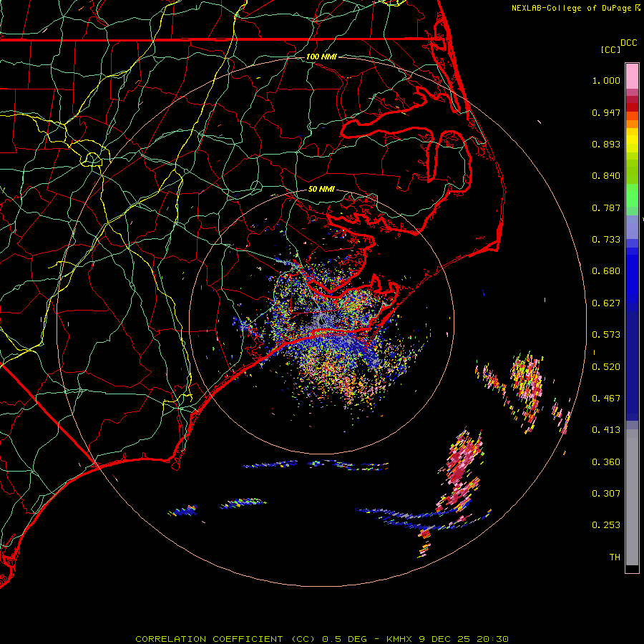Viewport: 644px width, 644px height.
Task: Click the [CC] units label above the colorbar
Action: (x=610, y=49)
